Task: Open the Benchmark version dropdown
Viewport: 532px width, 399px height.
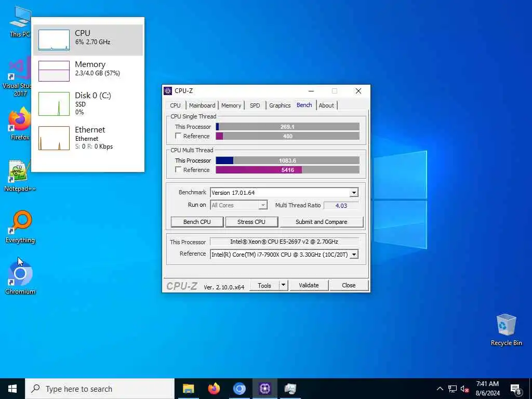Action: point(354,193)
